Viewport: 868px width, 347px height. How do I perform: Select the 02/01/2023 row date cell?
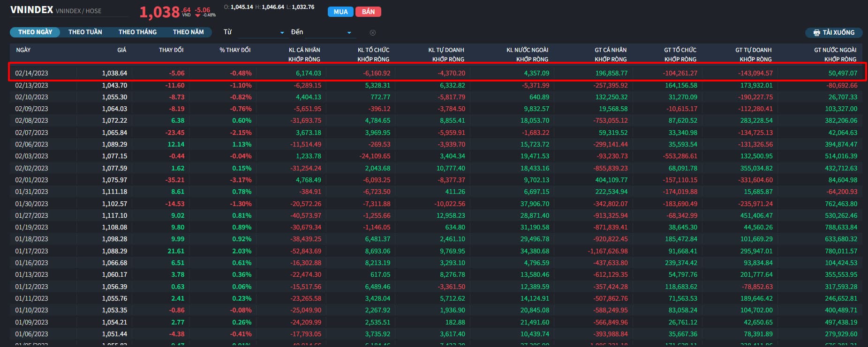[32, 180]
